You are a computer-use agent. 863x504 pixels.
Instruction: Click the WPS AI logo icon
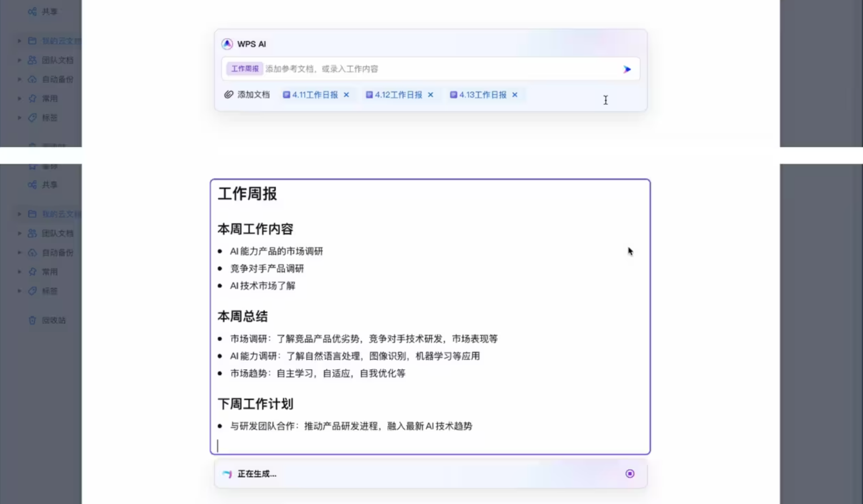click(x=227, y=44)
